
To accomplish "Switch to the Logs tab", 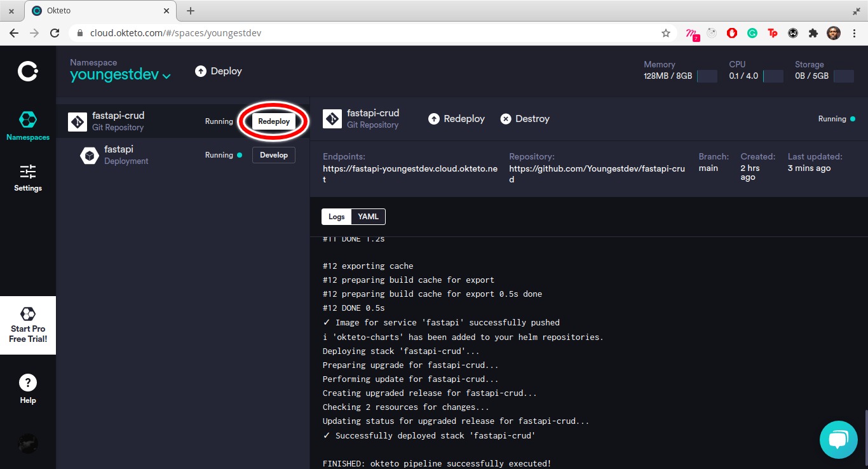I will click(x=337, y=217).
